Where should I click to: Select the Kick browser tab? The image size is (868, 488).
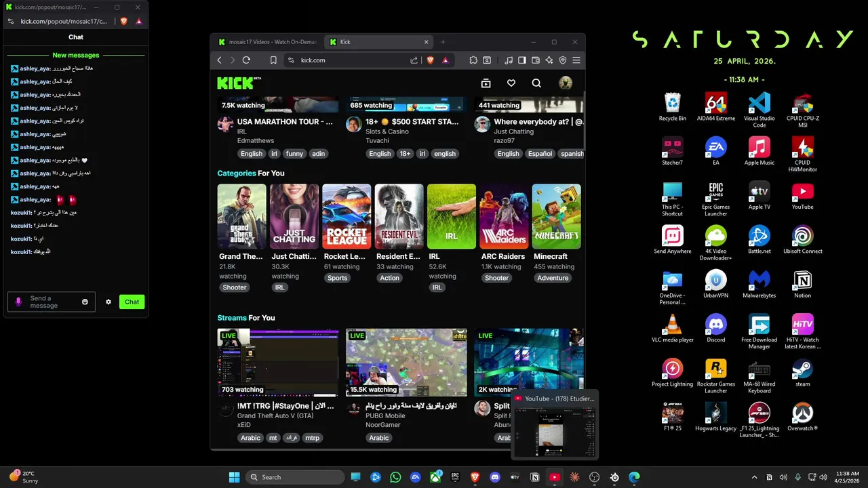375,42
